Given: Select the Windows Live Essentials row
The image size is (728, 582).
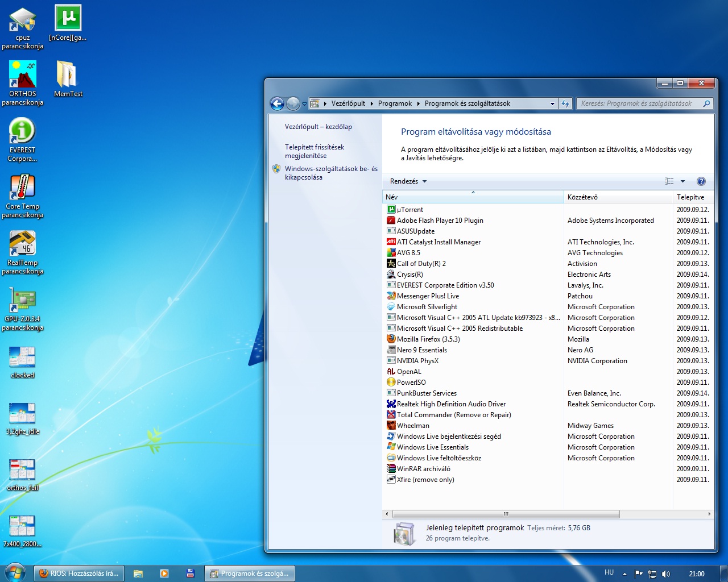Looking at the screenshot, I should [x=548, y=447].
